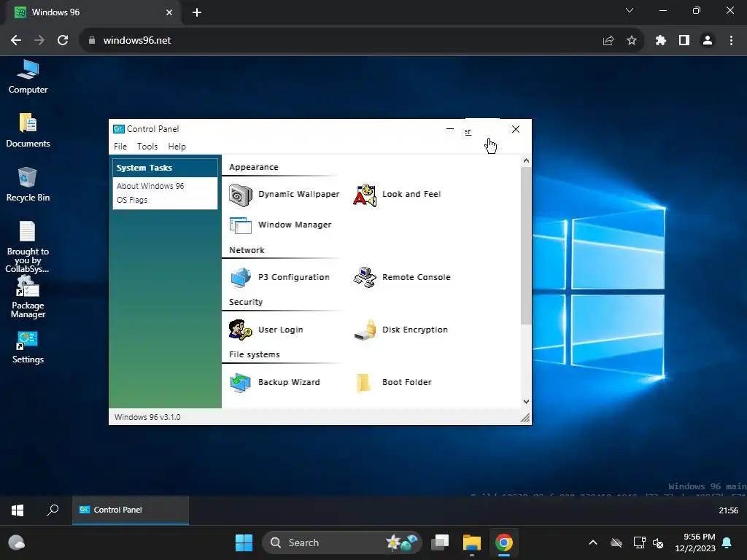Close the Control Panel window
Screen dimensions: 747x560
click(516, 129)
